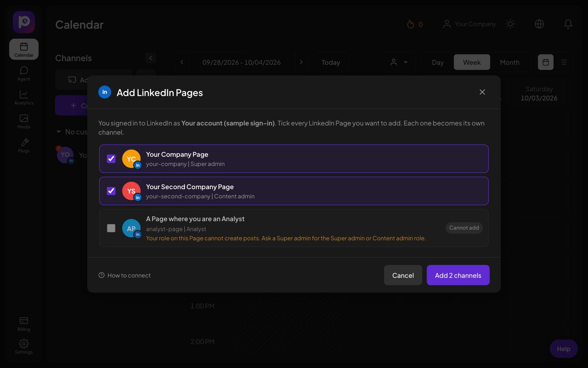Click the calendar view icon button

[x=546, y=62]
